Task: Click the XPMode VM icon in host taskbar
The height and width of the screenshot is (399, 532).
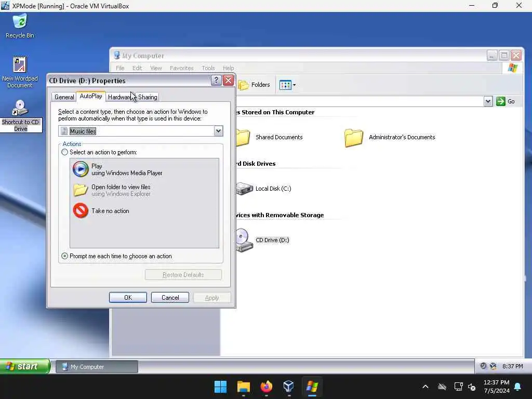Action: coord(312,387)
